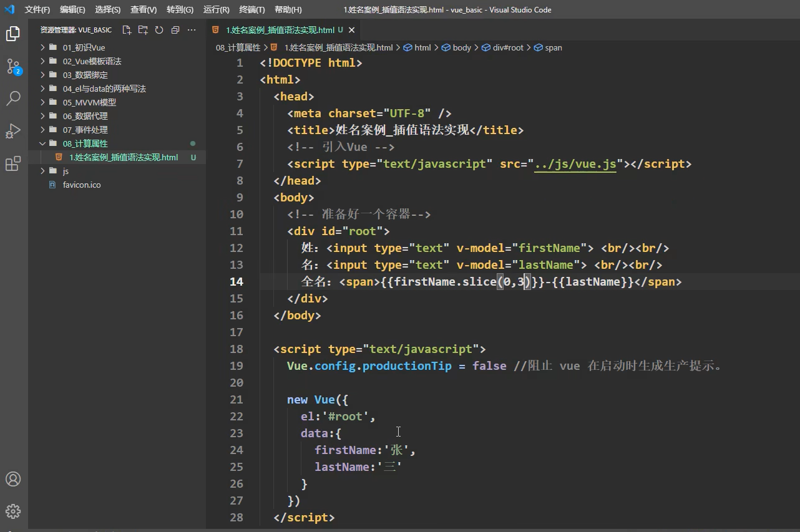Click lastName:'三' data line

tap(358, 467)
